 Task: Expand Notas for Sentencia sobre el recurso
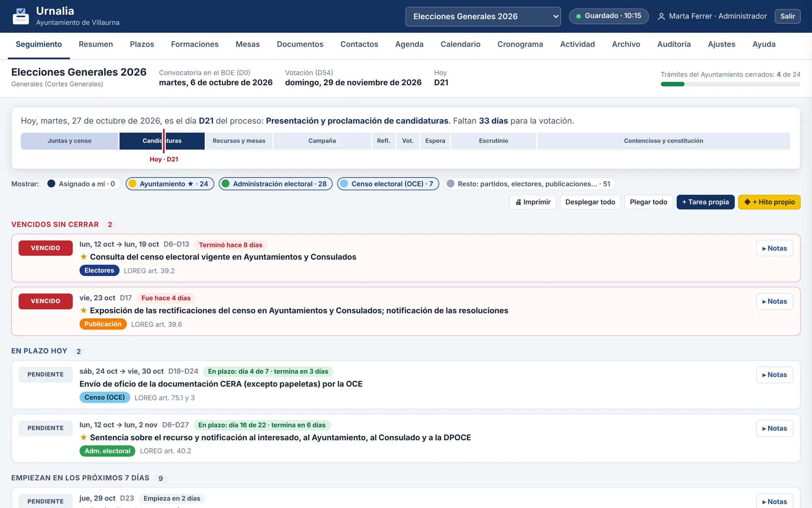click(774, 428)
